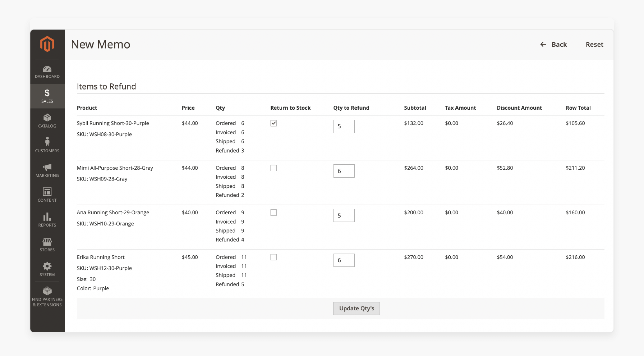Click the Return to Stock column header
The image size is (644, 356).
pyautogui.click(x=290, y=108)
